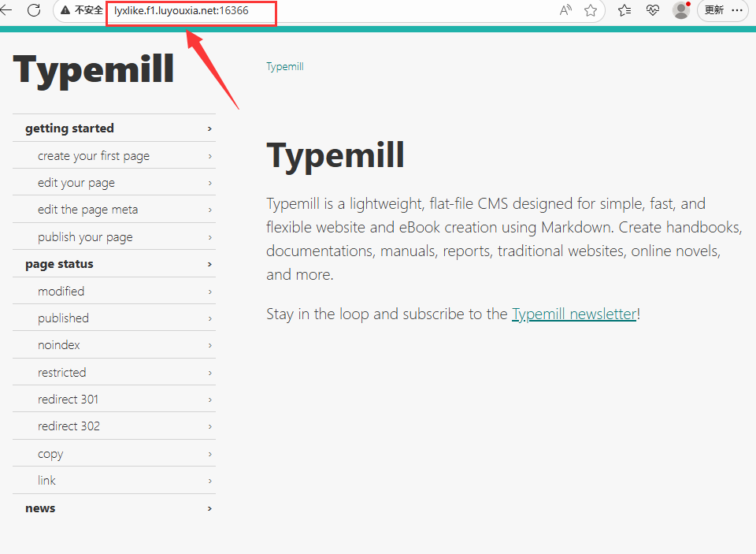Click chevron beside modified
The width and height of the screenshot is (756, 554).
click(209, 292)
